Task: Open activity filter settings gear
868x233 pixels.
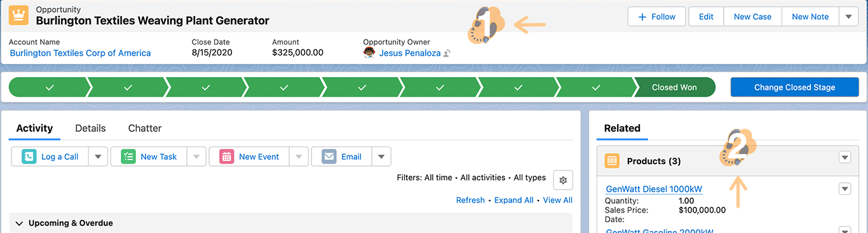Action: 563,180
